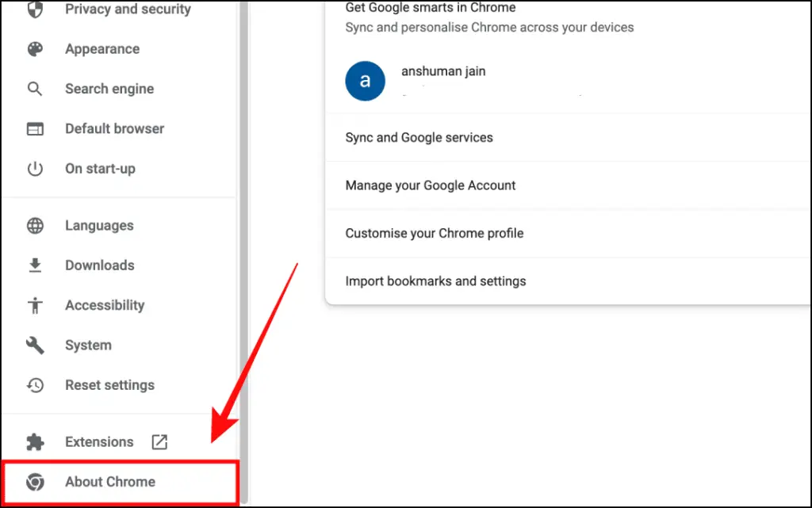Click the blue 'a' profile avatar
This screenshot has width=812, height=508.
point(365,81)
